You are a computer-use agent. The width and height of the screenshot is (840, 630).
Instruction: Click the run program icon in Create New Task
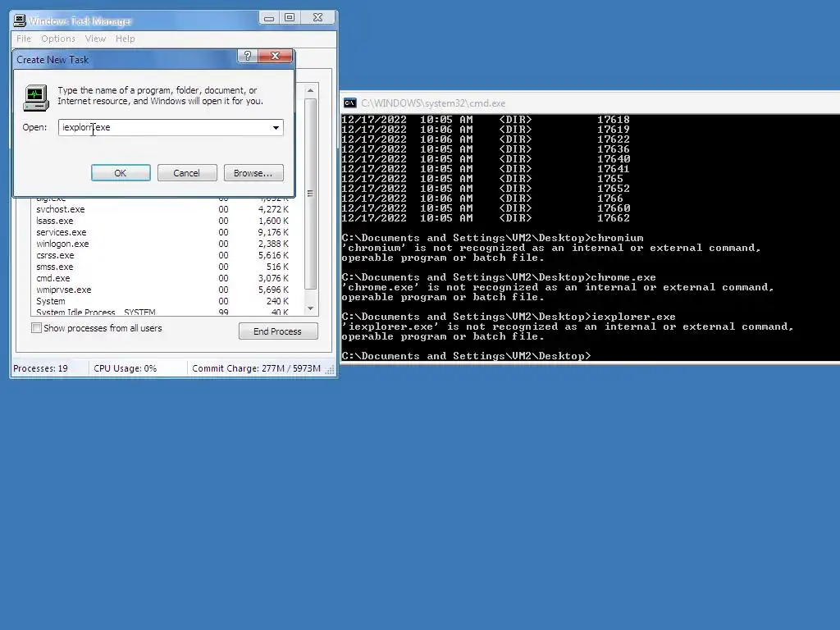click(36, 98)
